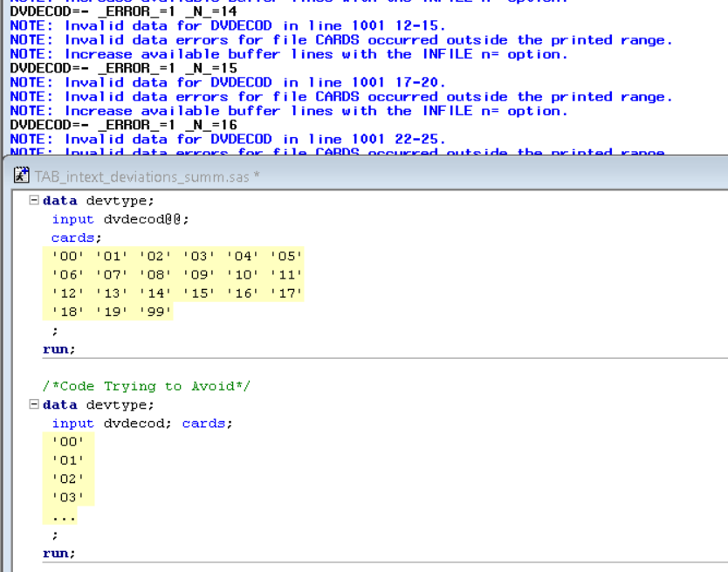Collapse the first data devtype step

[x=34, y=201]
